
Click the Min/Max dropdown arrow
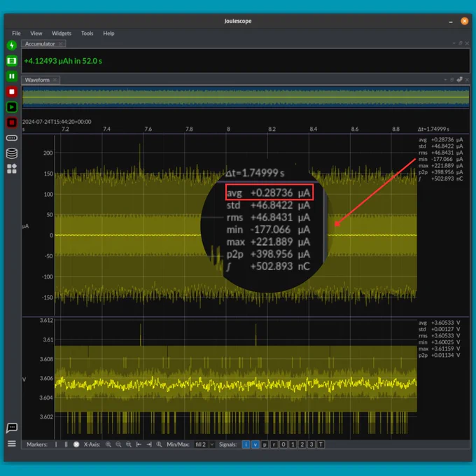(212, 444)
